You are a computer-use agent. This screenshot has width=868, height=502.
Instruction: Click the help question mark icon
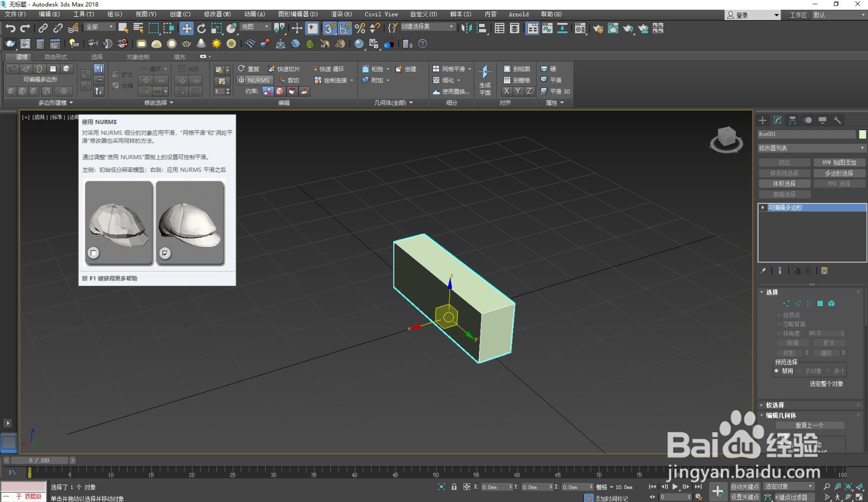[423, 44]
